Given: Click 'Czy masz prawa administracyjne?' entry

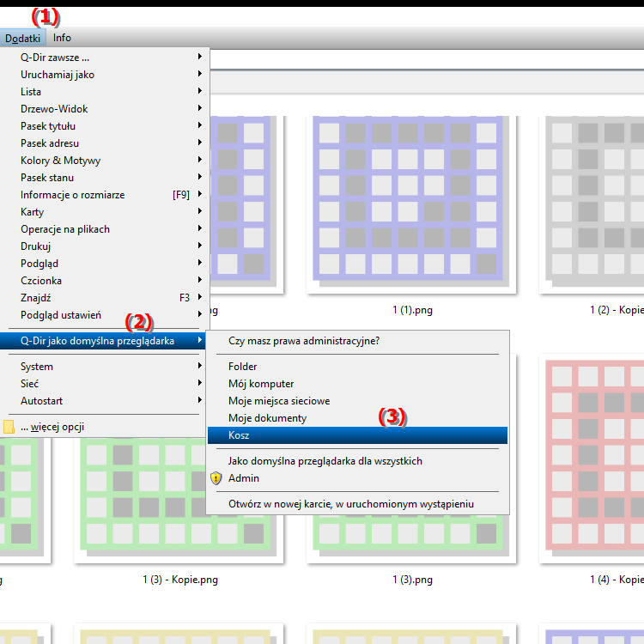Looking at the screenshot, I should tap(357, 341).
